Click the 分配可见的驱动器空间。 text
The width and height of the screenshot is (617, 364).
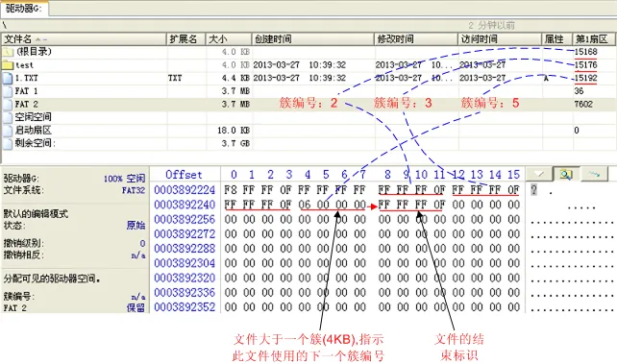52,279
